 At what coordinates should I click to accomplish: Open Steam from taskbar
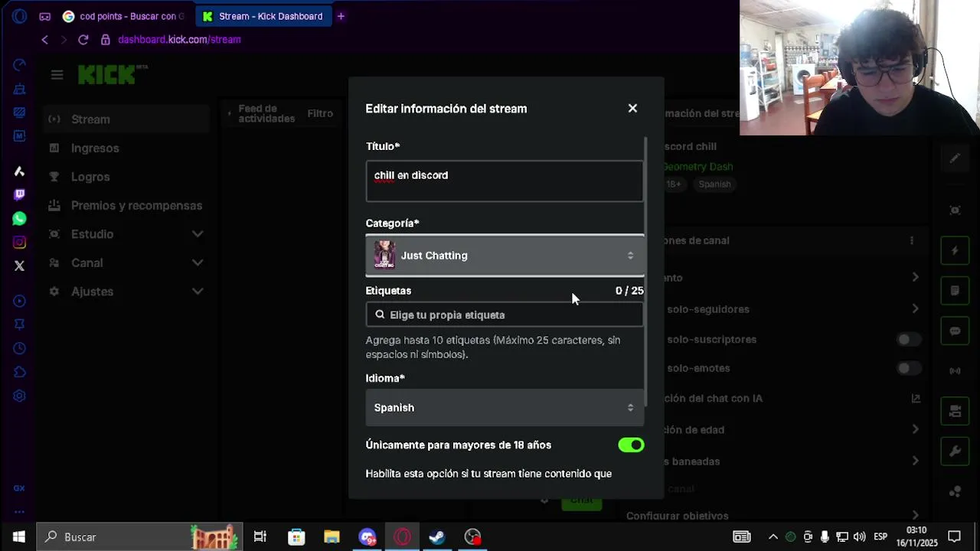tap(437, 537)
